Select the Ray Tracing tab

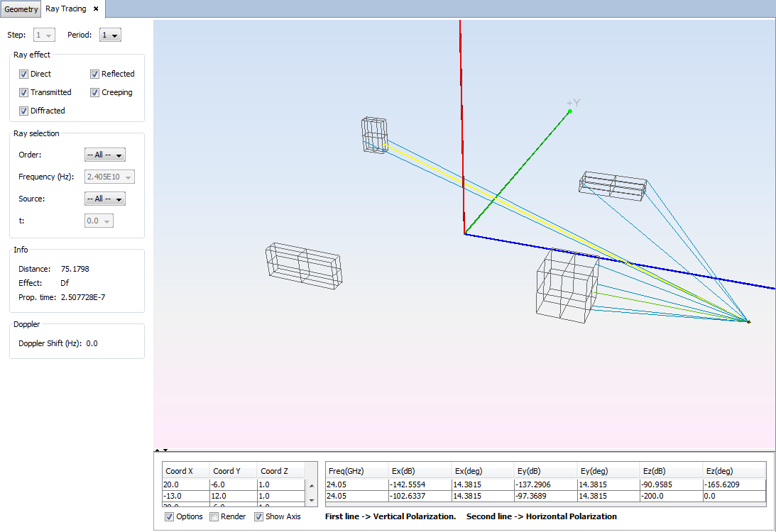click(x=66, y=9)
